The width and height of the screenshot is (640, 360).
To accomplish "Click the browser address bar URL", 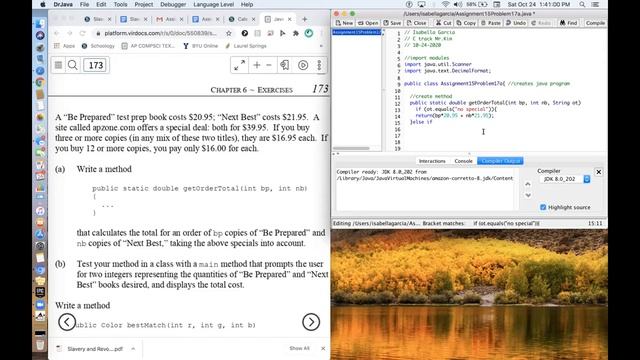I will tap(160, 33).
